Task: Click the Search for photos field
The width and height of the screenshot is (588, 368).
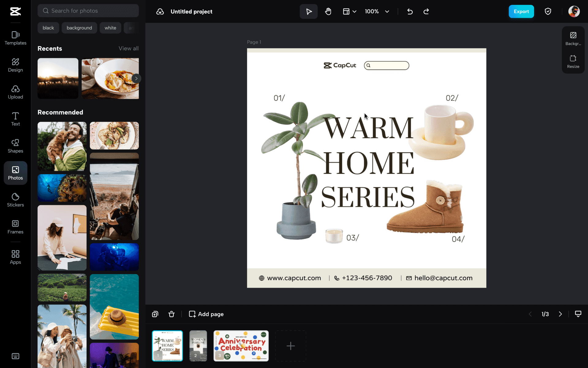Action: click(88, 11)
